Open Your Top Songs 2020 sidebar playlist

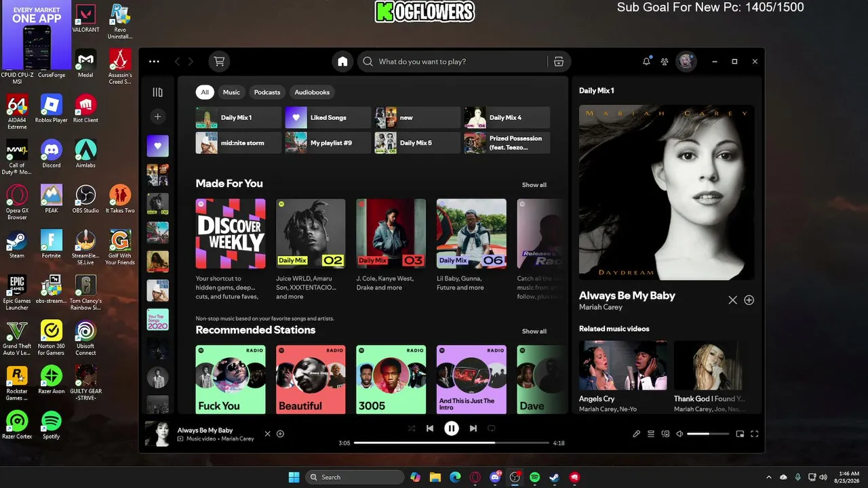[x=158, y=319]
